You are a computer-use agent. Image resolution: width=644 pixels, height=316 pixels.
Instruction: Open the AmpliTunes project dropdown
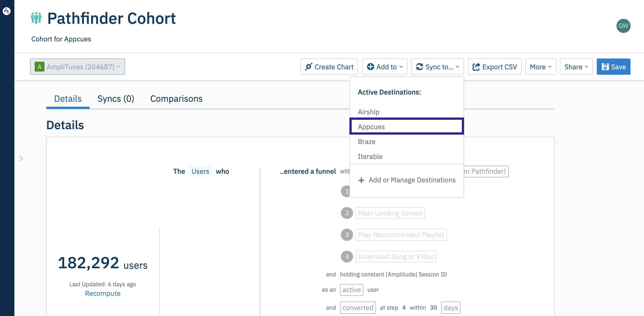coord(78,67)
